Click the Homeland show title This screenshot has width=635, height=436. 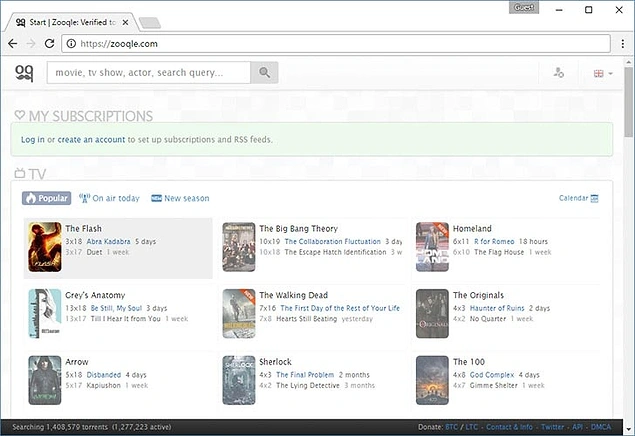(472, 229)
